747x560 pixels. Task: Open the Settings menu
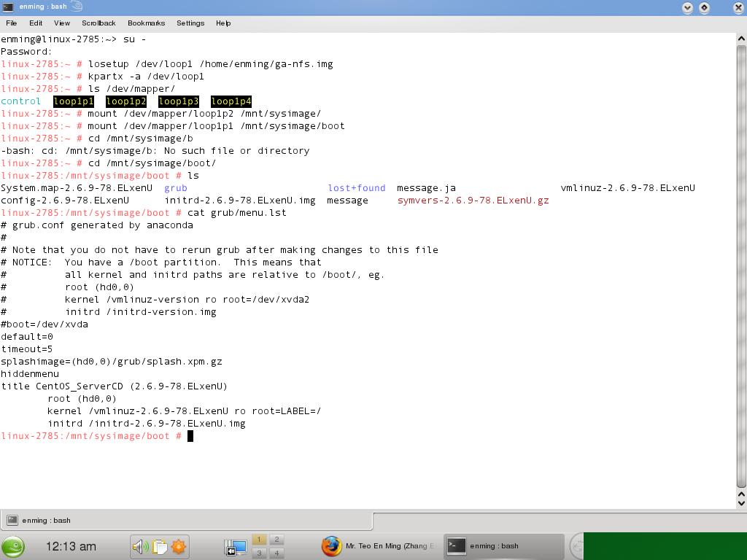[190, 23]
